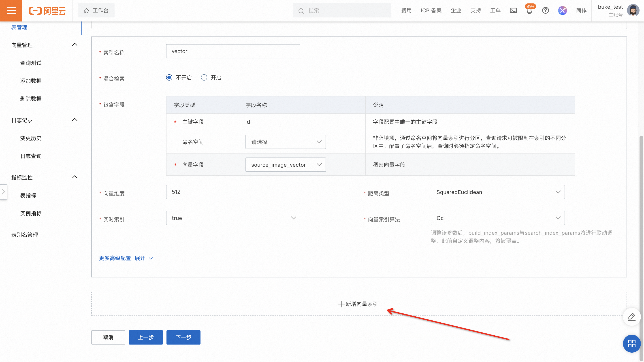The height and width of the screenshot is (362, 644).
Task: Collapse the 向量管理 sidebar section
Action: tap(75, 45)
